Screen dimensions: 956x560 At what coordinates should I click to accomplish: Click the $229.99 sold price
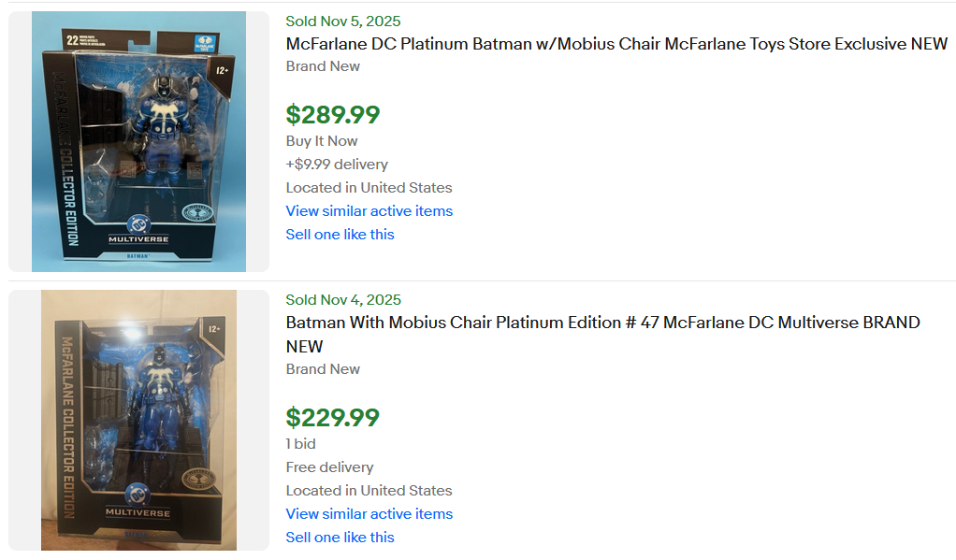tap(332, 418)
